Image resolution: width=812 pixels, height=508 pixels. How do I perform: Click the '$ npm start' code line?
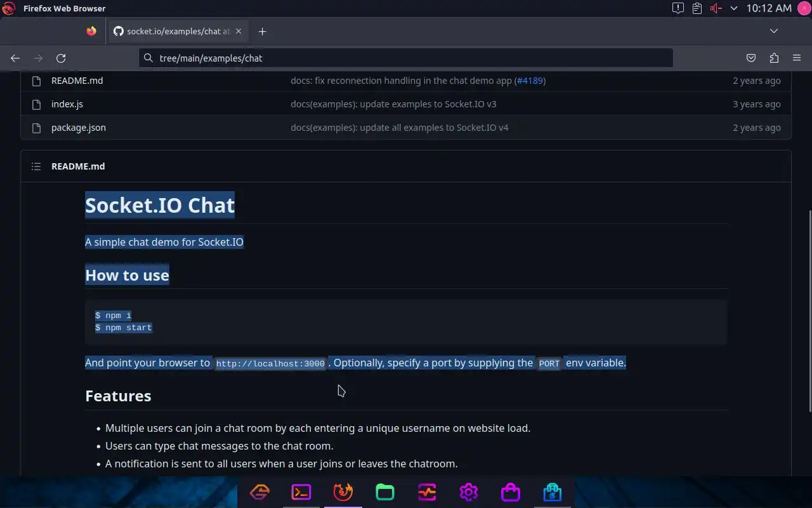(x=124, y=328)
